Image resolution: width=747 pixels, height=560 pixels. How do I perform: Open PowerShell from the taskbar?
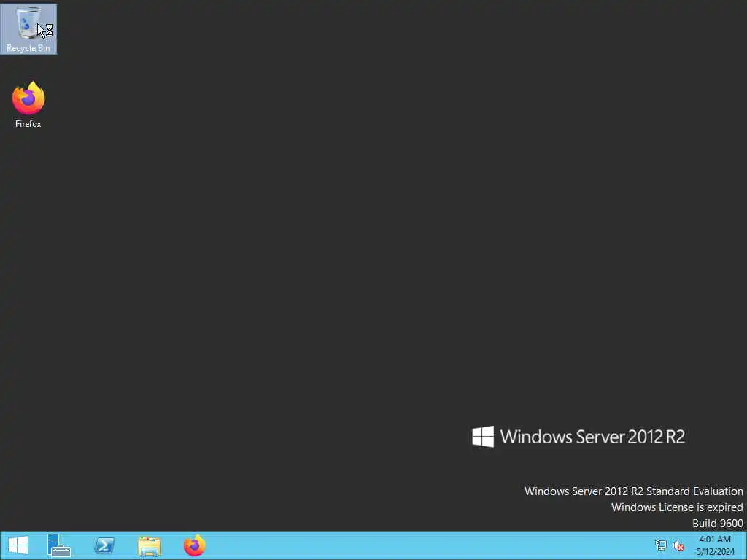104,545
